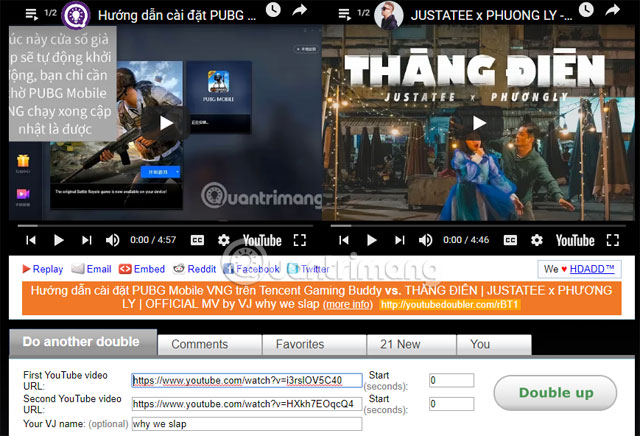Toggle captions on the right player
The height and width of the screenshot is (436, 640).
[x=510, y=240]
